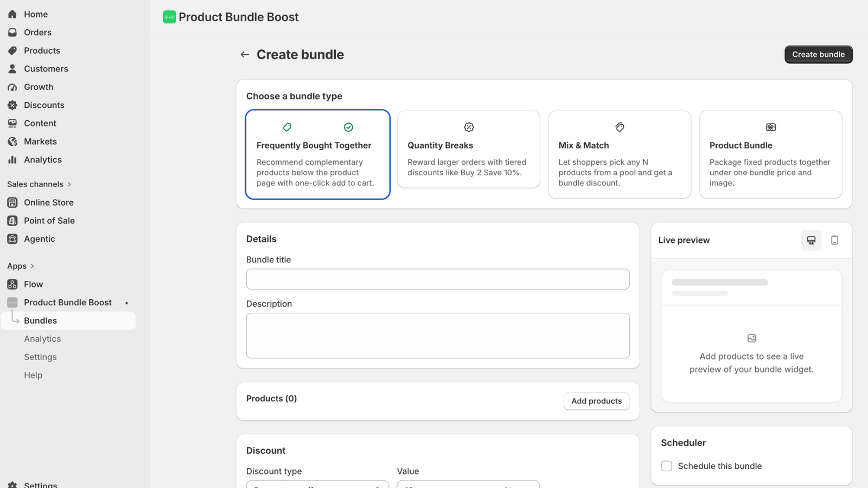Open the Markets globe icon
Image resolution: width=868 pixels, height=488 pixels.
tap(12, 142)
